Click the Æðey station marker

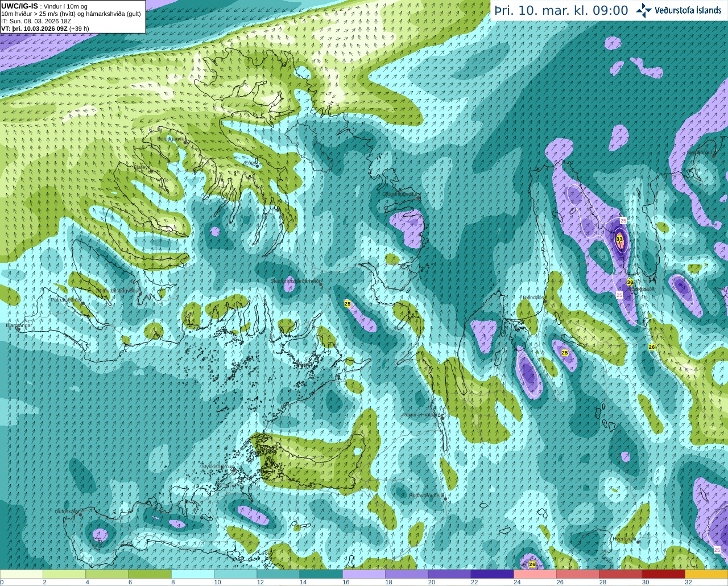click(x=257, y=166)
